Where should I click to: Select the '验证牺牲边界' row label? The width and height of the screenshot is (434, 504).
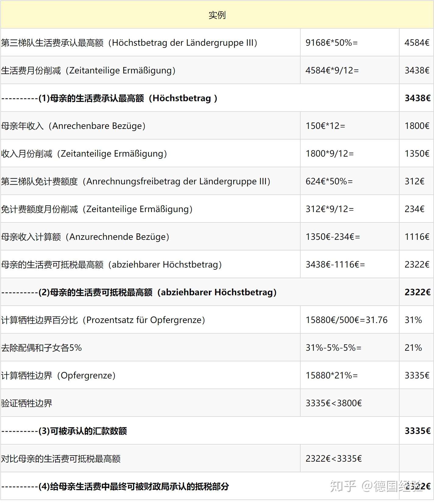pyautogui.click(x=26, y=403)
